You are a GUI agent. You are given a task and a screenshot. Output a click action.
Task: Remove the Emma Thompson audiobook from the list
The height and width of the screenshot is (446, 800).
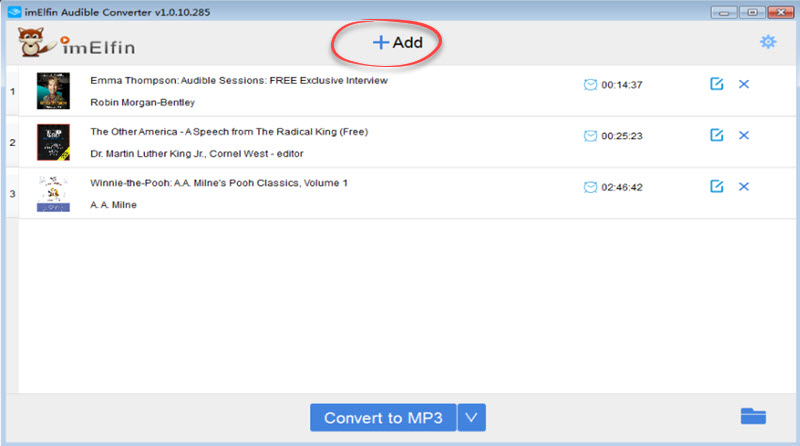tap(744, 84)
